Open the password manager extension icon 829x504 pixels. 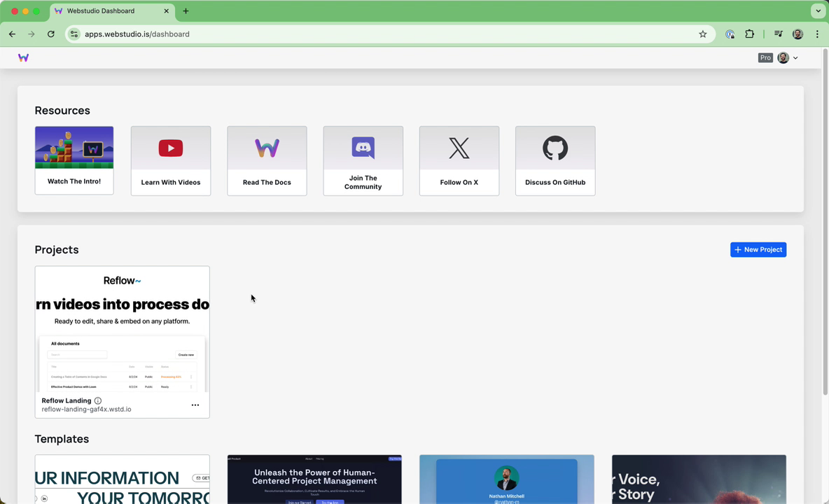tap(730, 34)
